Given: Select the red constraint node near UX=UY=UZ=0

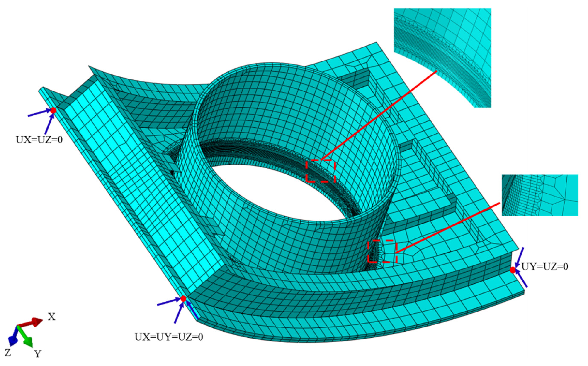Looking at the screenshot, I should pos(184,299).
